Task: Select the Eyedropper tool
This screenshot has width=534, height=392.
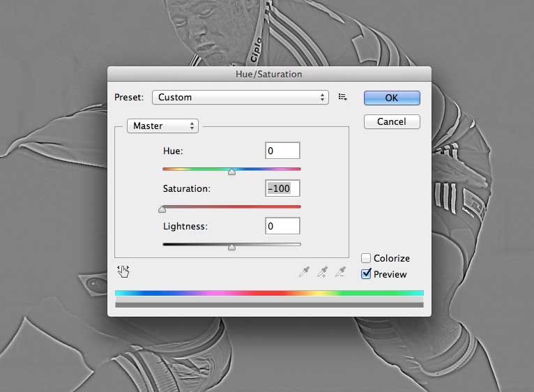Action: click(304, 271)
